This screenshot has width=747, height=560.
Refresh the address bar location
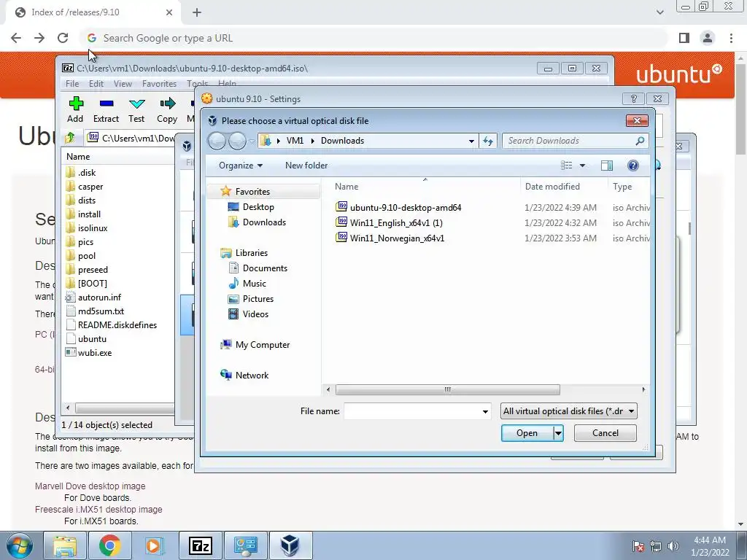tap(488, 141)
